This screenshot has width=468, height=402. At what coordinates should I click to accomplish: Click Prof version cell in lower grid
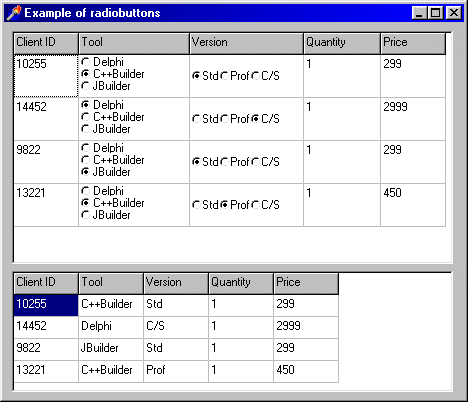176,371
